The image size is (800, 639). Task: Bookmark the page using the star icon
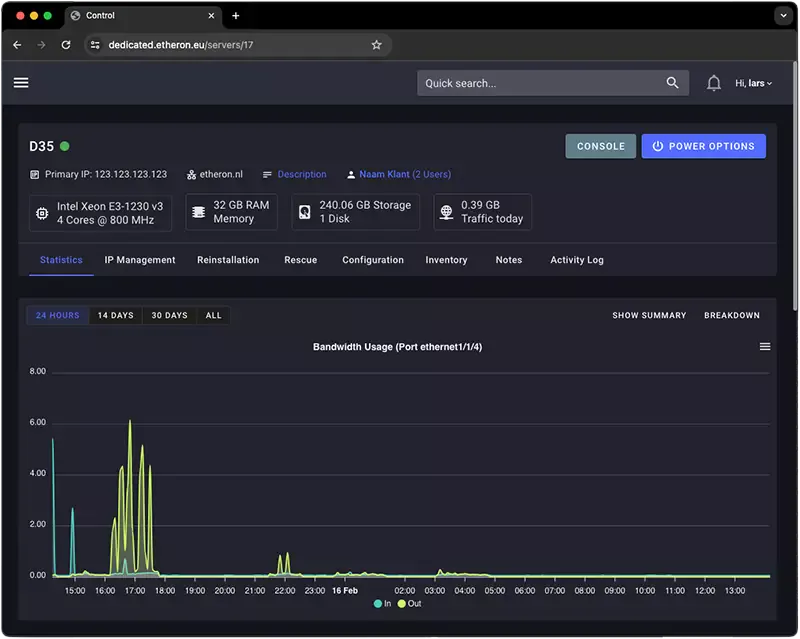374,45
